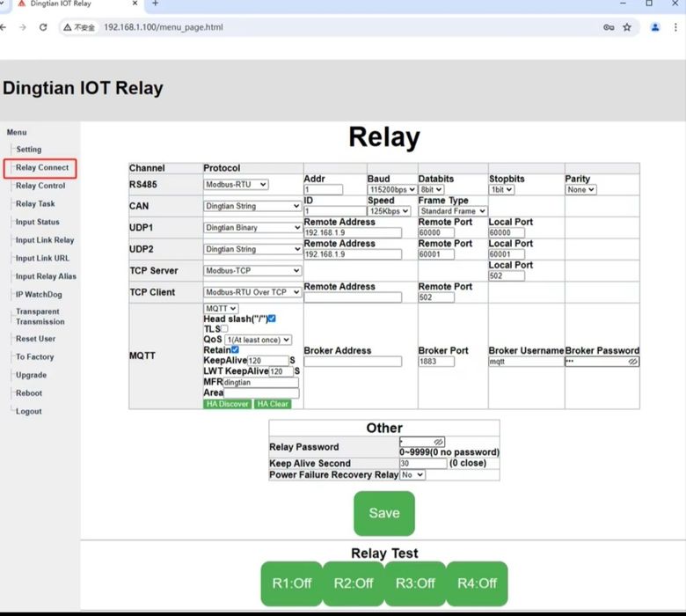Open the saved password key icon

click(609, 27)
